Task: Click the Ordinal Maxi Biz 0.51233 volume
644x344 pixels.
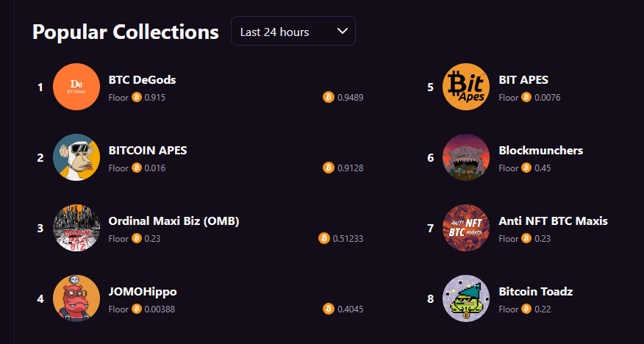Action: 348,238
